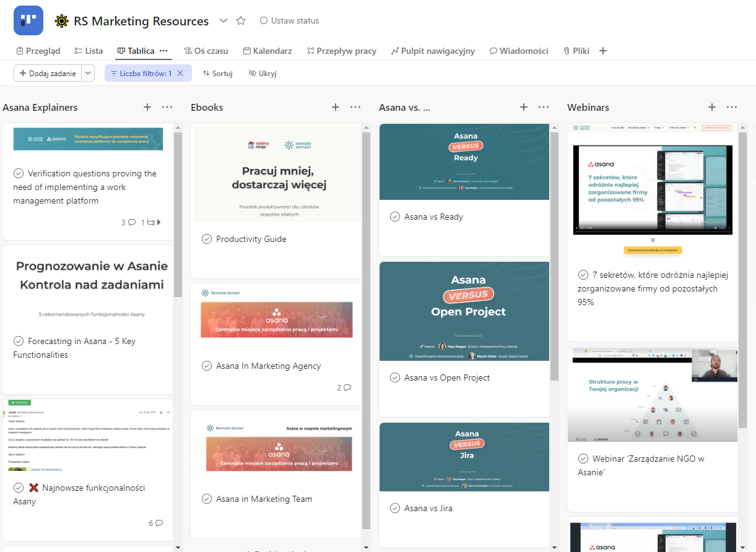Switch to the Przegląd tab

click(38, 51)
